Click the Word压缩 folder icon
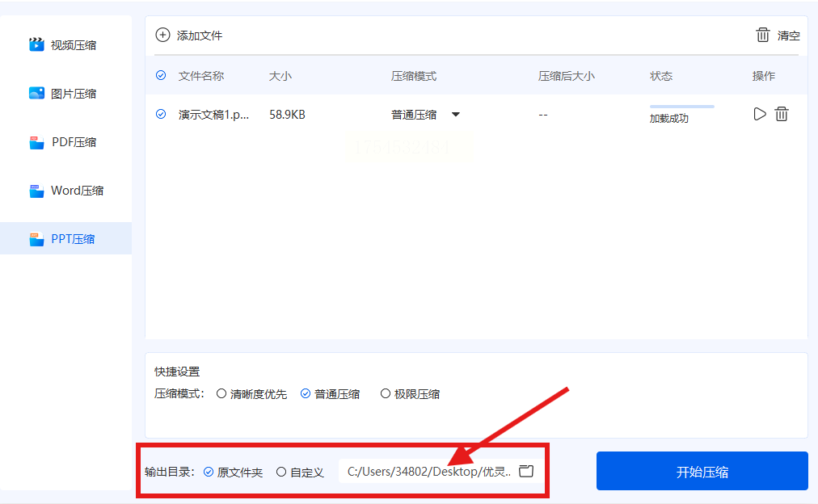This screenshot has height=504, width=818. tap(36, 191)
